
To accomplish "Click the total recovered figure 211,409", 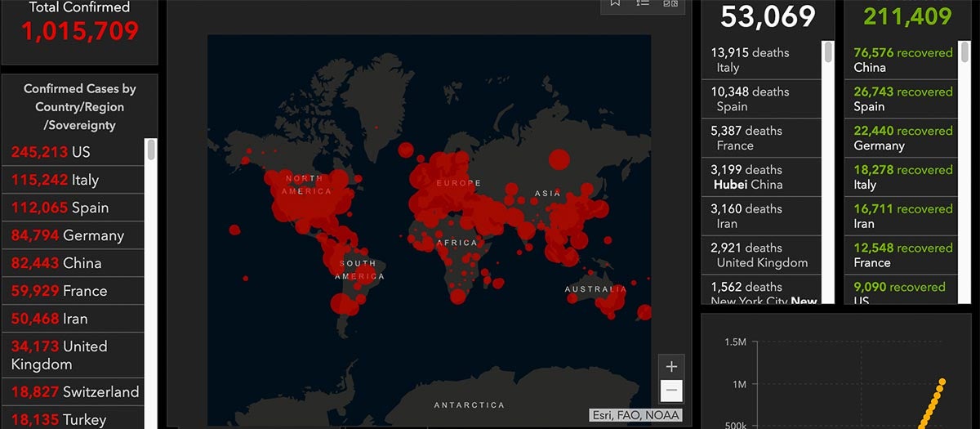I will 907,16.
